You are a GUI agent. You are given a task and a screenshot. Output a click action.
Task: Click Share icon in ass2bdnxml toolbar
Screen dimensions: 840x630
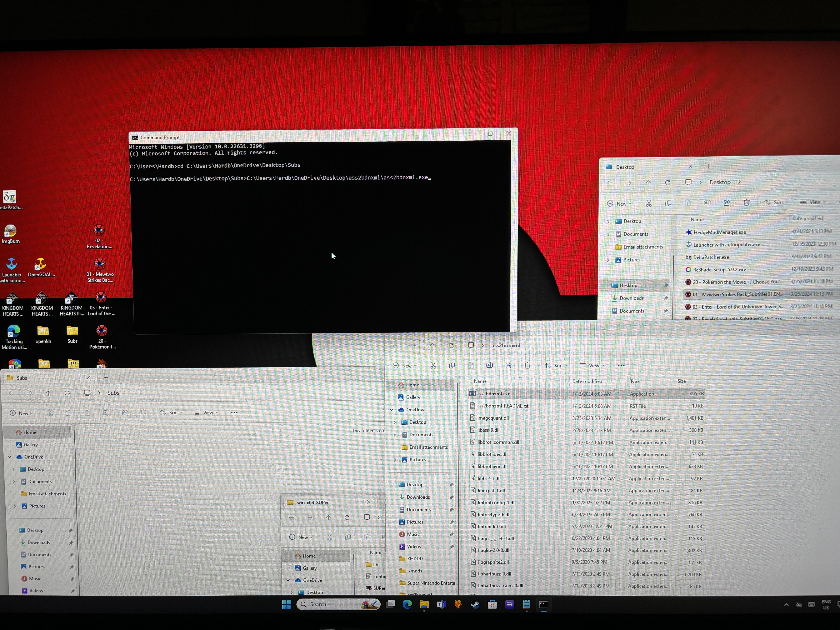tap(509, 365)
